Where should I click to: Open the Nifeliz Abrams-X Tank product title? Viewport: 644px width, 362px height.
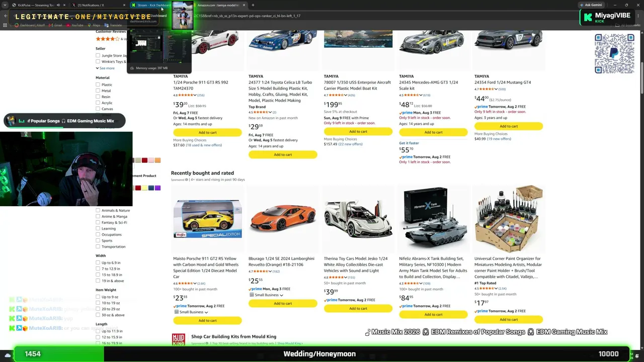433,267
